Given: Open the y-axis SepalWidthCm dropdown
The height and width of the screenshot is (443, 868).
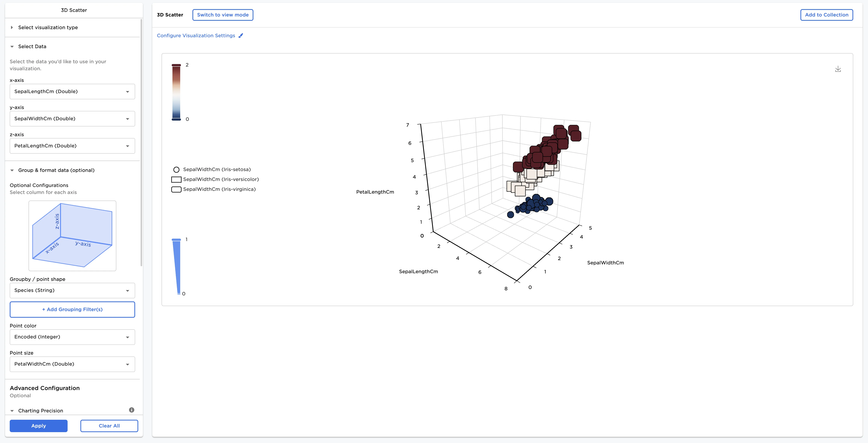Looking at the screenshot, I should [72, 119].
